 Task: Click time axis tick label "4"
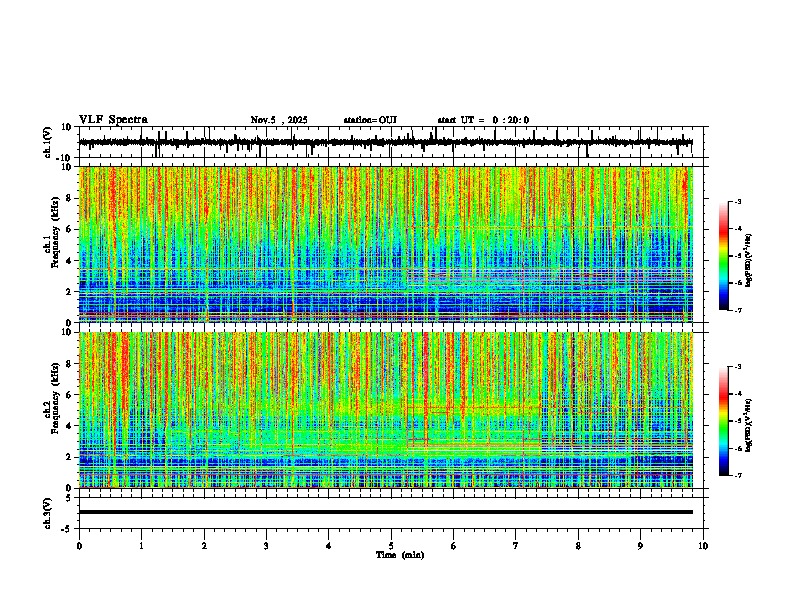point(329,546)
